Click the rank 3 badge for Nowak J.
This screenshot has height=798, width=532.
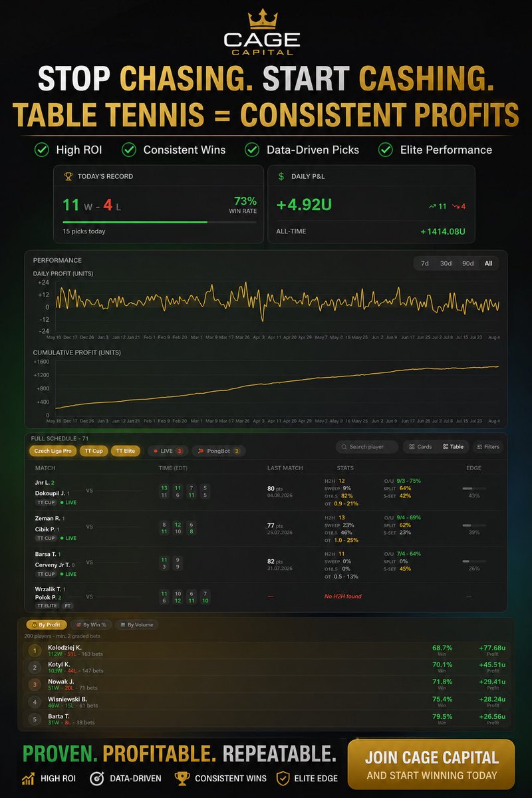coord(34,684)
